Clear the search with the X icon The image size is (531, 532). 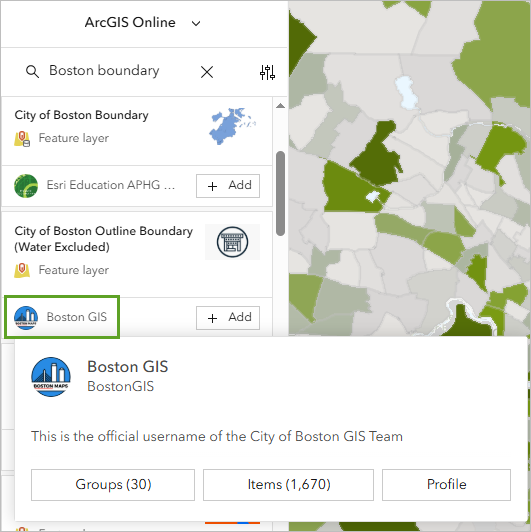[207, 72]
